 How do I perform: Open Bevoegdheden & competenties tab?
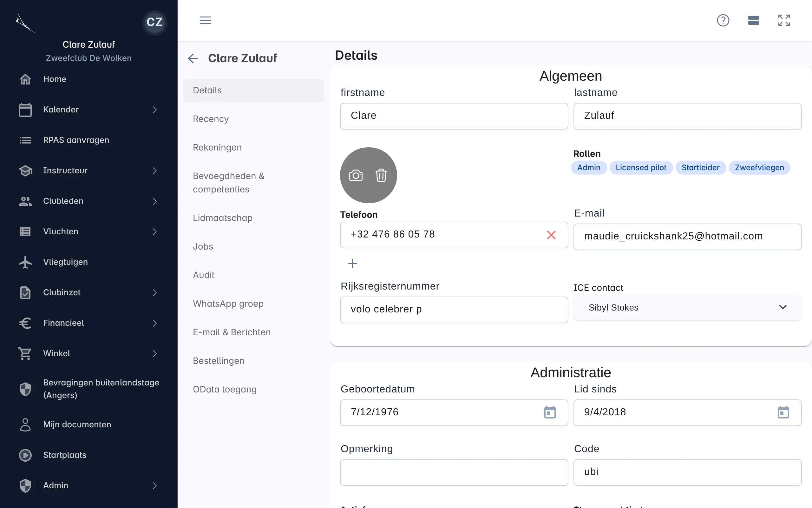[253, 183]
